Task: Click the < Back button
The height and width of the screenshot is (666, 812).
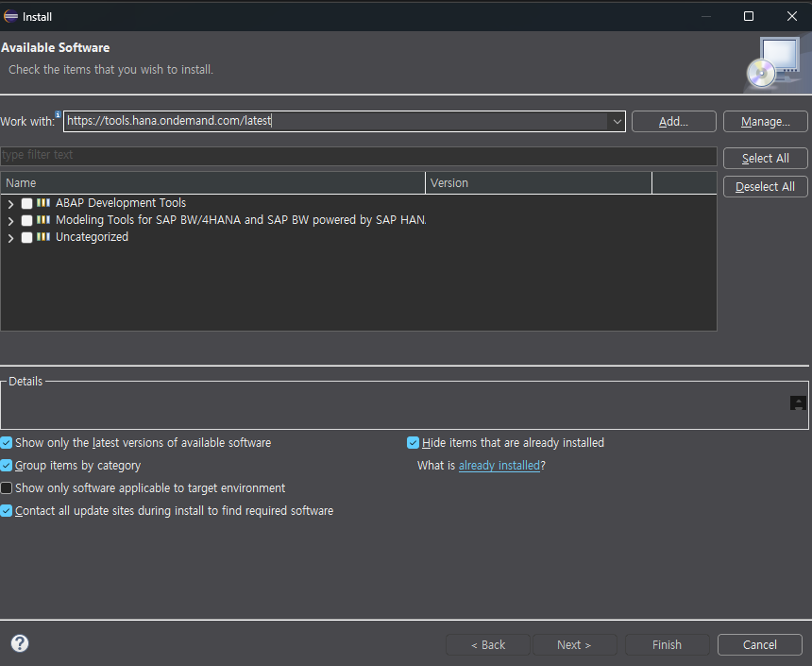Action: pyautogui.click(x=488, y=645)
